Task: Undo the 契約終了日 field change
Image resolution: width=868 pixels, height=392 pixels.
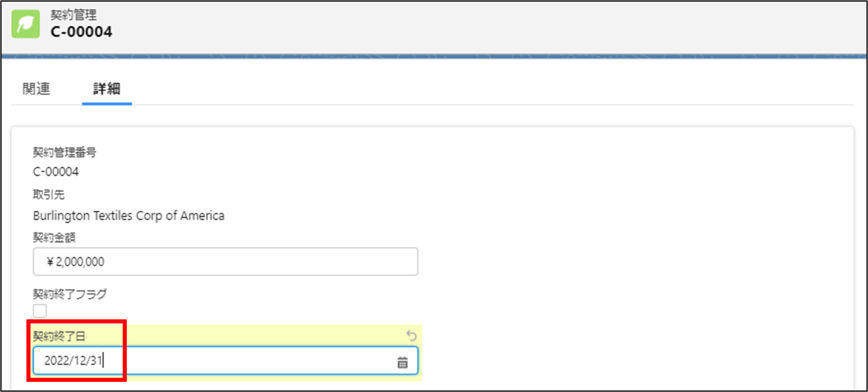Action: coord(411,336)
